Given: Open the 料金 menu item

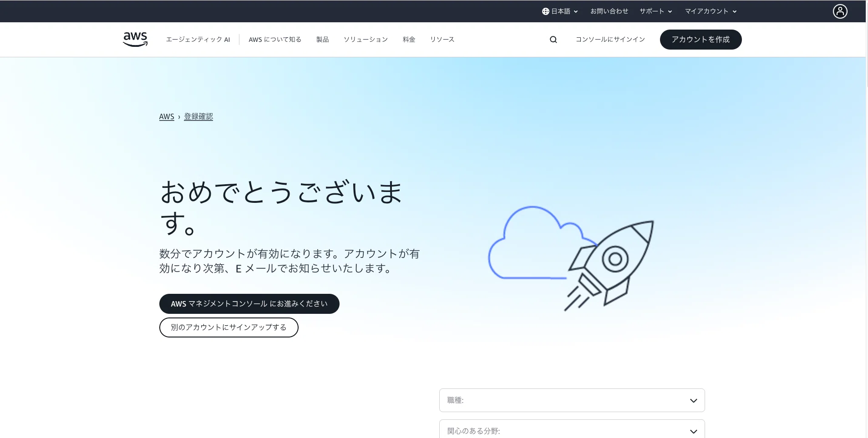Looking at the screenshot, I should point(409,40).
